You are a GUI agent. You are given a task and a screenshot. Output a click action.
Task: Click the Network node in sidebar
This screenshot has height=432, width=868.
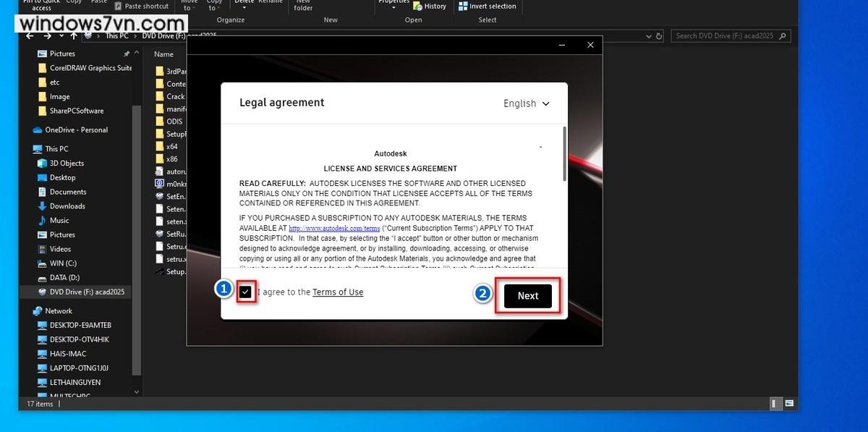pyautogui.click(x=59, y=311)
